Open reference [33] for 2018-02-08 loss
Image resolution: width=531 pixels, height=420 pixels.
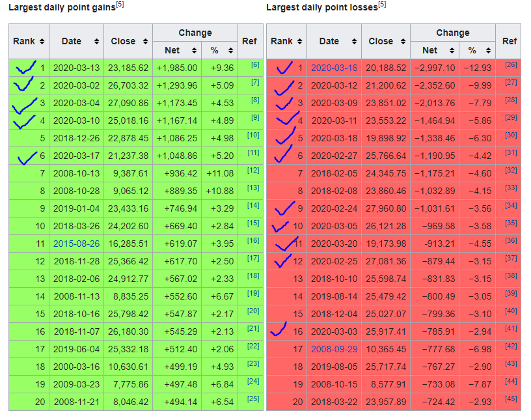[x=511, y=188]
